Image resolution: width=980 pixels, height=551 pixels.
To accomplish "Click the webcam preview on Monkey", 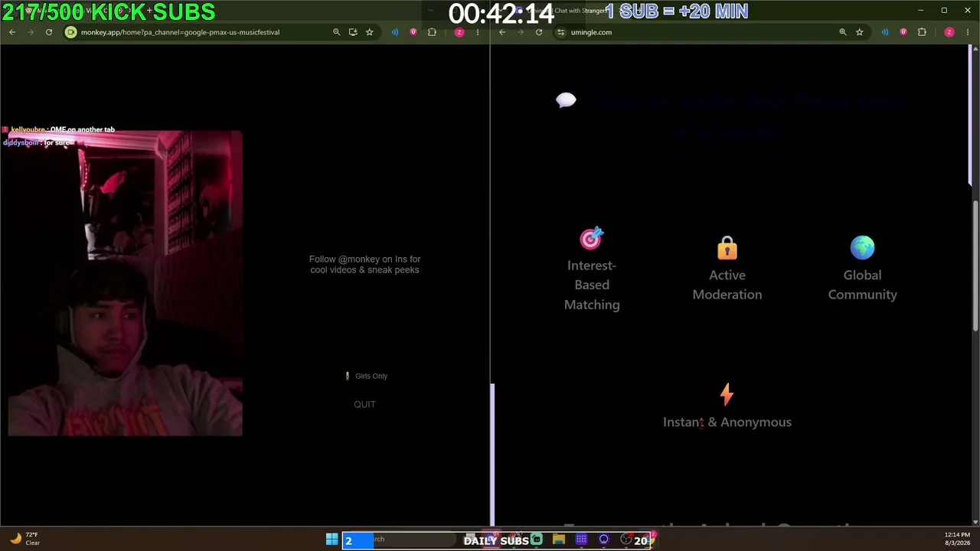I will [x=126, y=283].
